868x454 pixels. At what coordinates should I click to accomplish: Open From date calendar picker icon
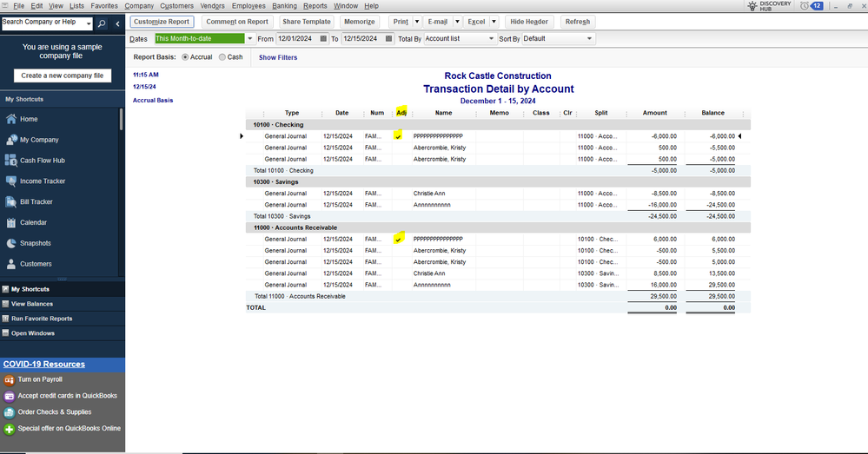click(x=323, y=39)
